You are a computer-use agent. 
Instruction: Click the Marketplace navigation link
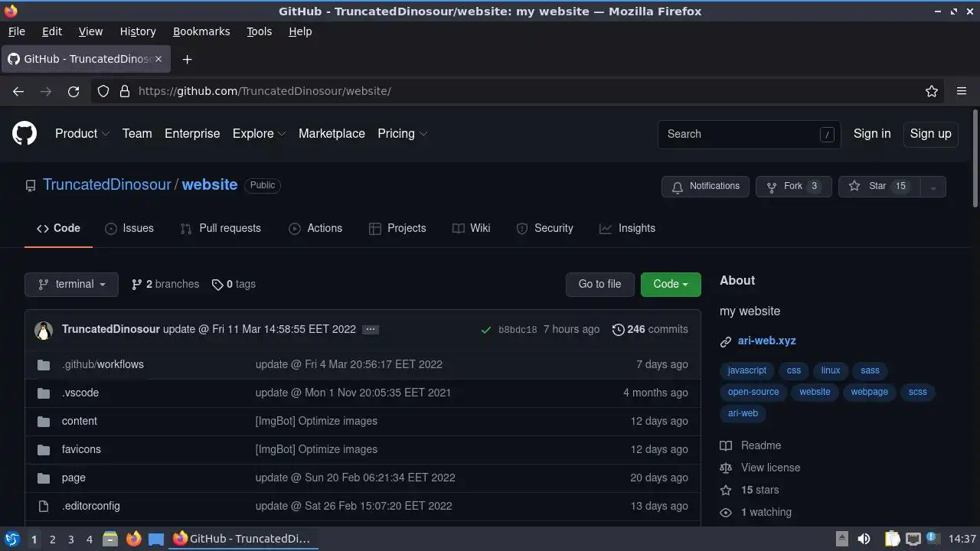(332, 133)
